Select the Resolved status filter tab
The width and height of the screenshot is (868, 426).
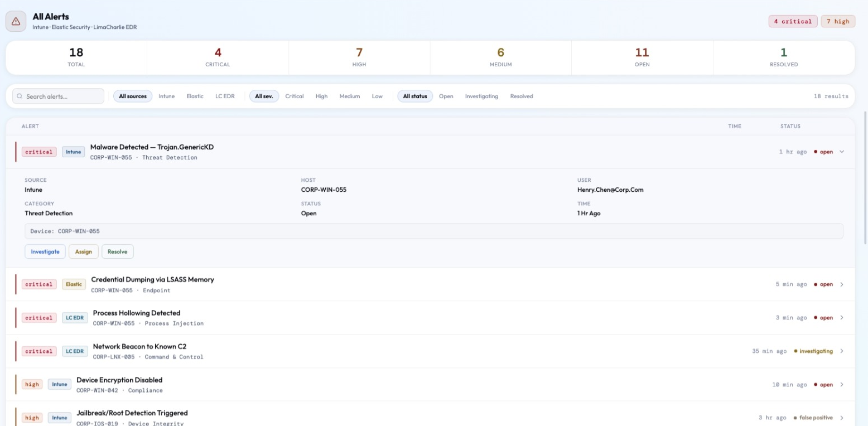[x=522, y=96]
